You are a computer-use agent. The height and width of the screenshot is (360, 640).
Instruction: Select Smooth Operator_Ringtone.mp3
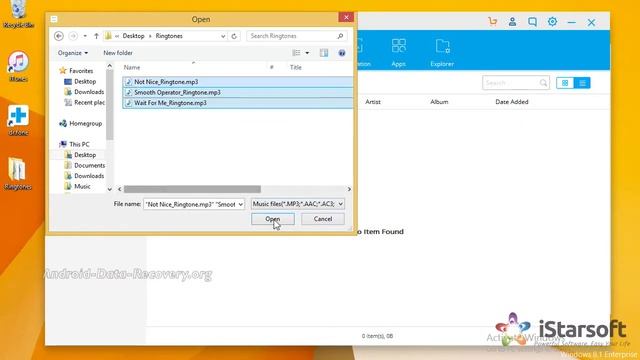pos(238,92)
